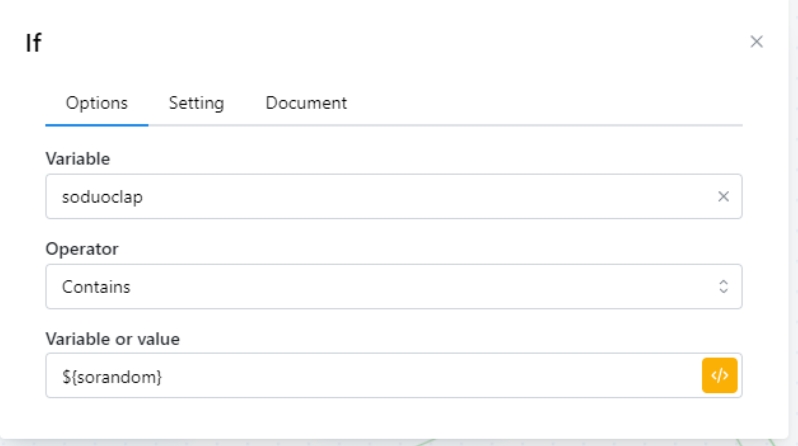Click the blue underline beneath Options tab
This screenshot has height=446, width=798.
(x=97, y=125)
